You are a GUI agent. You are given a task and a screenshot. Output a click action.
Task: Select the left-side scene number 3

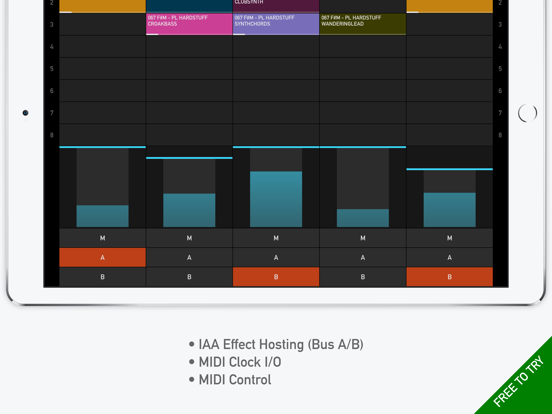point(52,24)
